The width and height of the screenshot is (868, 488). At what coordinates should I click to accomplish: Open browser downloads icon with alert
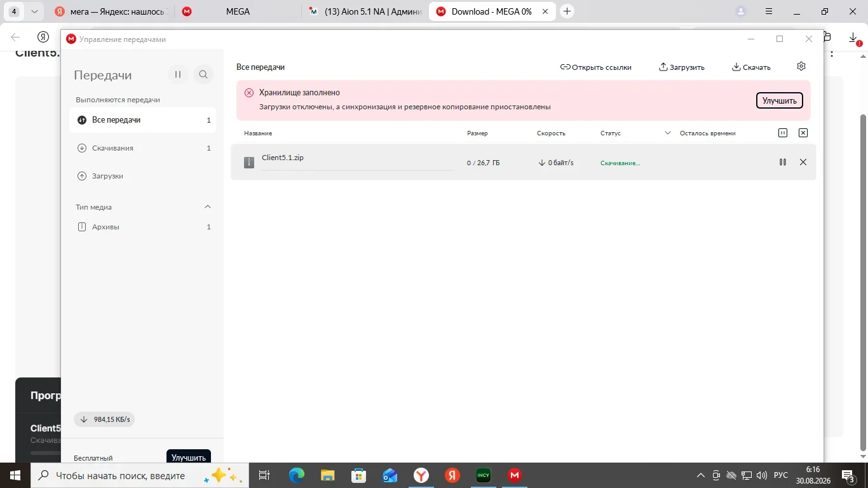click(854, 38)
